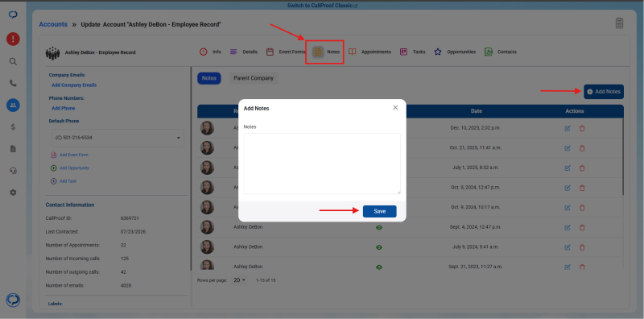Open the clipboard icon at top right
The image size is (644, 319).
(619, 23)
